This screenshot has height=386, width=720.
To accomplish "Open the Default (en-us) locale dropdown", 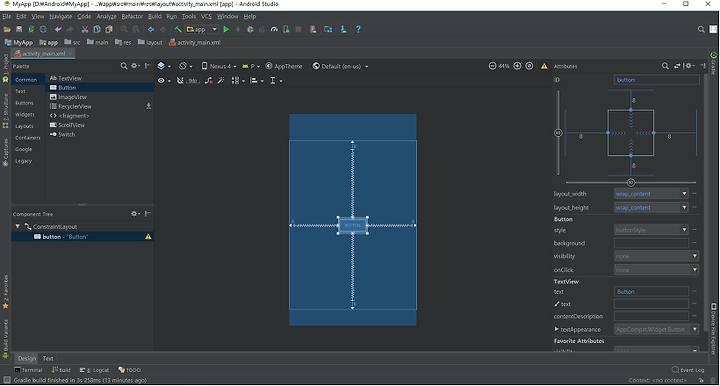I will pos(340,66).
